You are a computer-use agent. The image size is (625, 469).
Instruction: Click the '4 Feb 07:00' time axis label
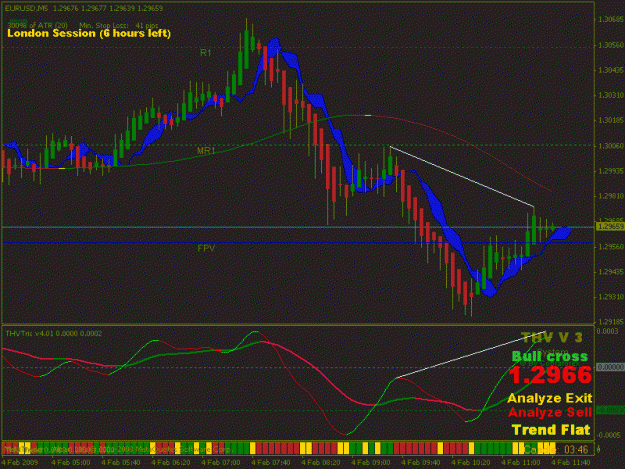point(221,463)
